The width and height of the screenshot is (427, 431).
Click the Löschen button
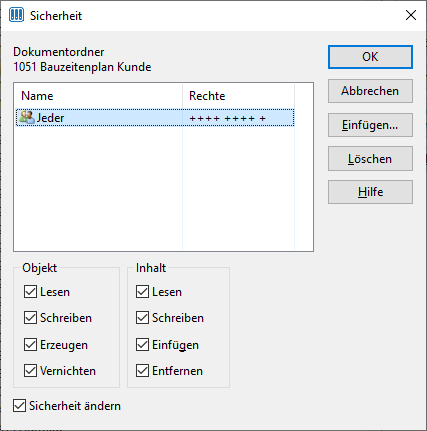pos(370,159)
